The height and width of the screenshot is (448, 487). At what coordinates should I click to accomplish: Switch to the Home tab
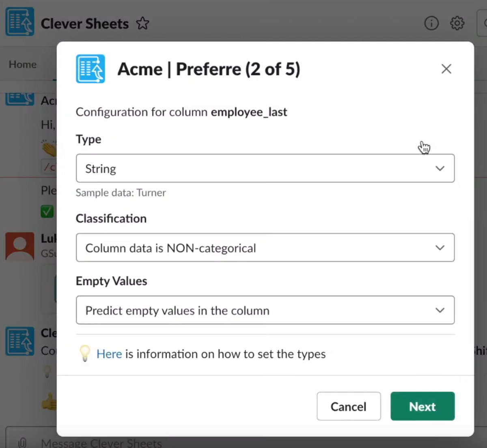point(23,64)
